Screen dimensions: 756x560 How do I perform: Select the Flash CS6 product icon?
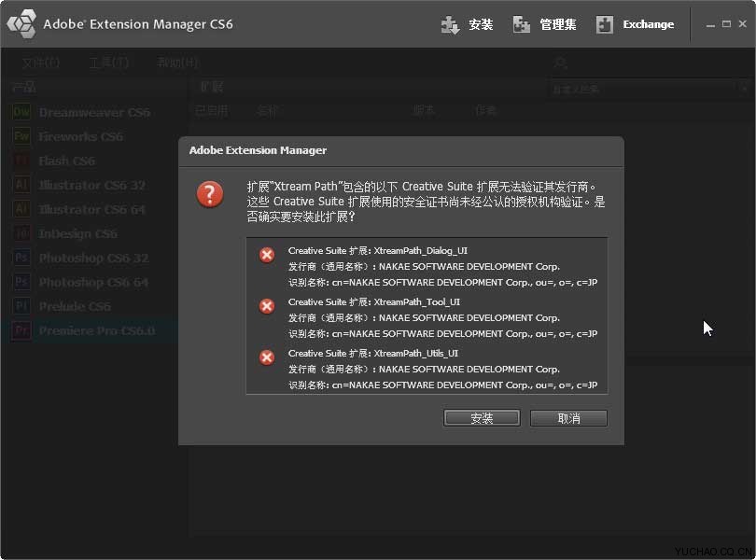[23, 161]
